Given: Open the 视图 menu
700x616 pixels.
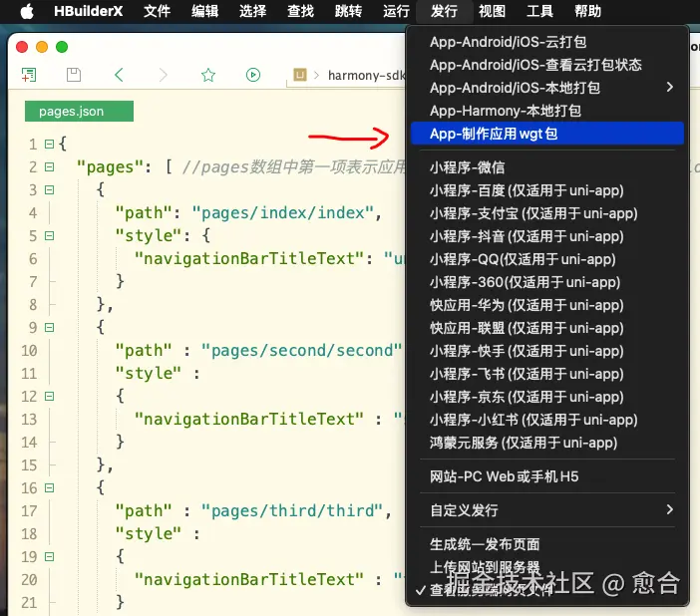Looking at the screenshot, I should coord(492,11).
